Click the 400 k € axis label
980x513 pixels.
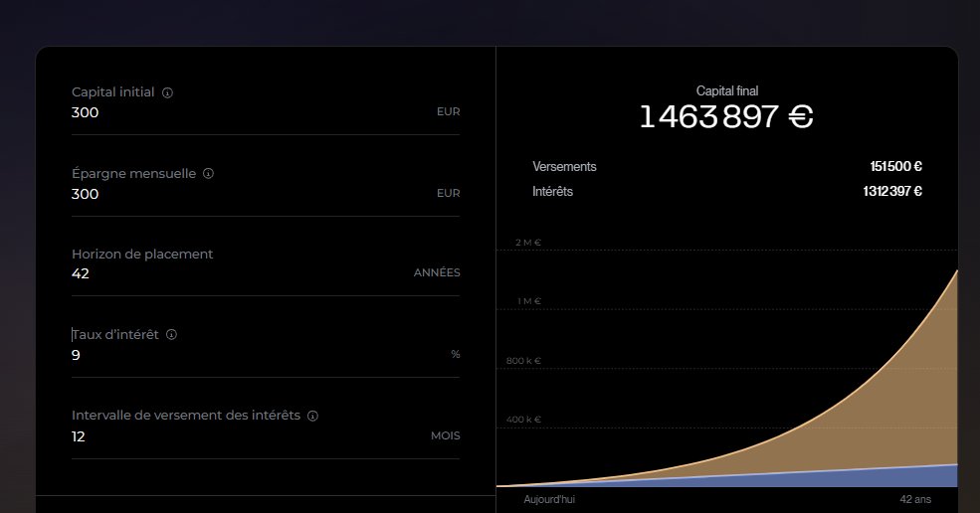pos(523,420)
